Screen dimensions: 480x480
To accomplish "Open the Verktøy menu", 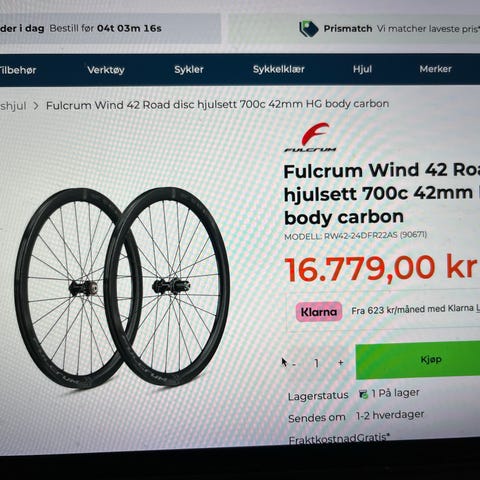I will click(x=106, y=70).
